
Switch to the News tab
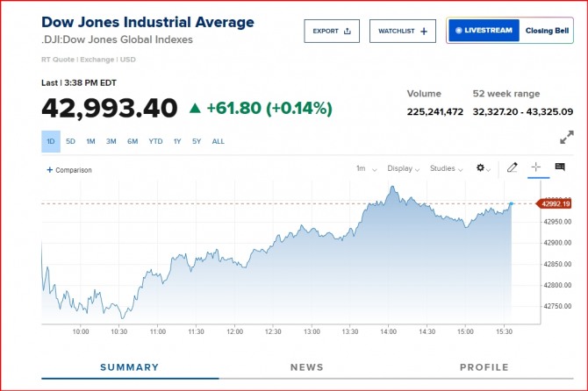pos(307,367)
